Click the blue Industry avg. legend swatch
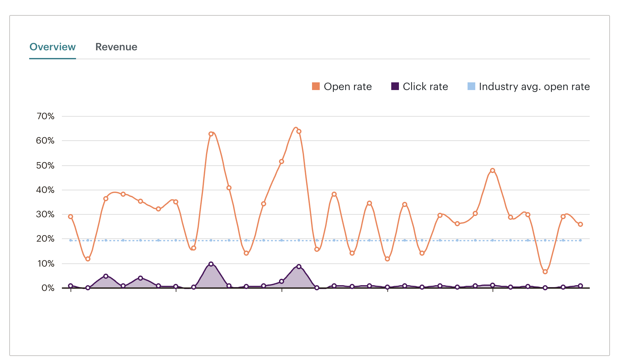This screenshot has height=364, width=617. pos(471,87)
